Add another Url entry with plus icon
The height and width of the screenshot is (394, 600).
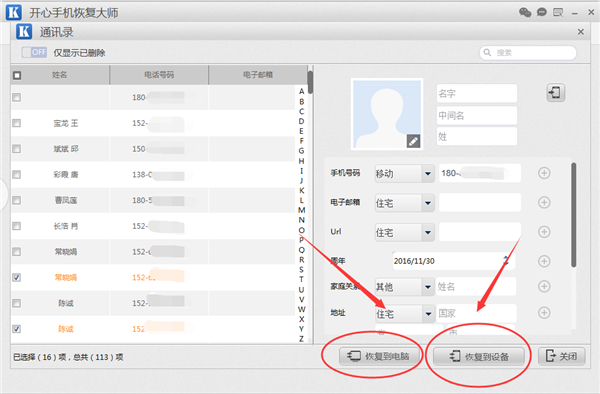[x=544, y=232]
